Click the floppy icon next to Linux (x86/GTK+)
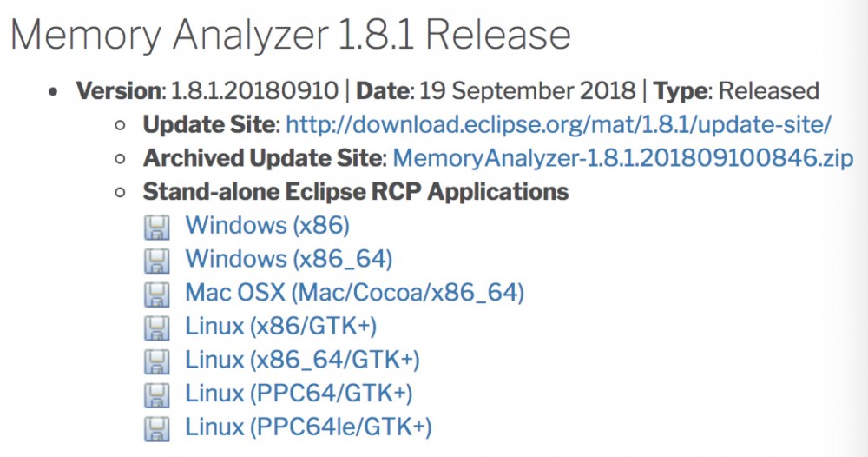868x457 pixels. [156, 327]
